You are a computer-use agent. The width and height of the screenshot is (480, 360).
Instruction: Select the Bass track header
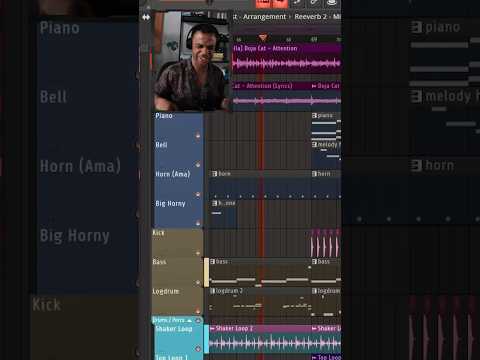pyautogui.click(x=177, y=272)
